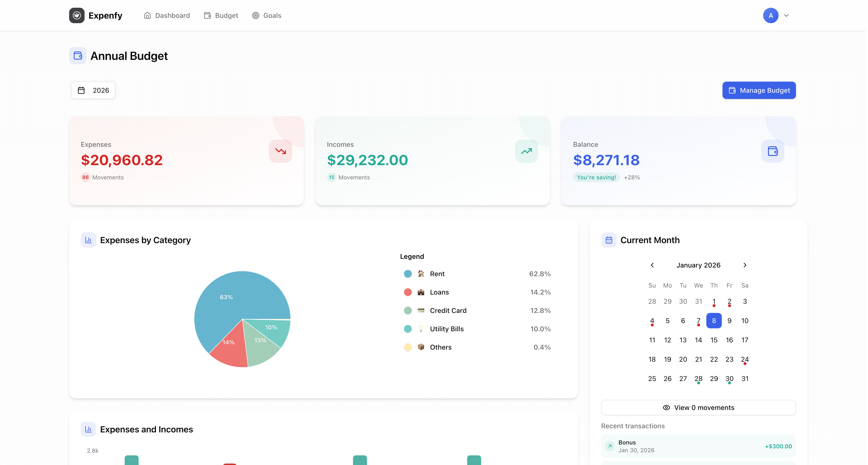
Task: Select January 24 in the calendar
Action: tap(745, 359)
